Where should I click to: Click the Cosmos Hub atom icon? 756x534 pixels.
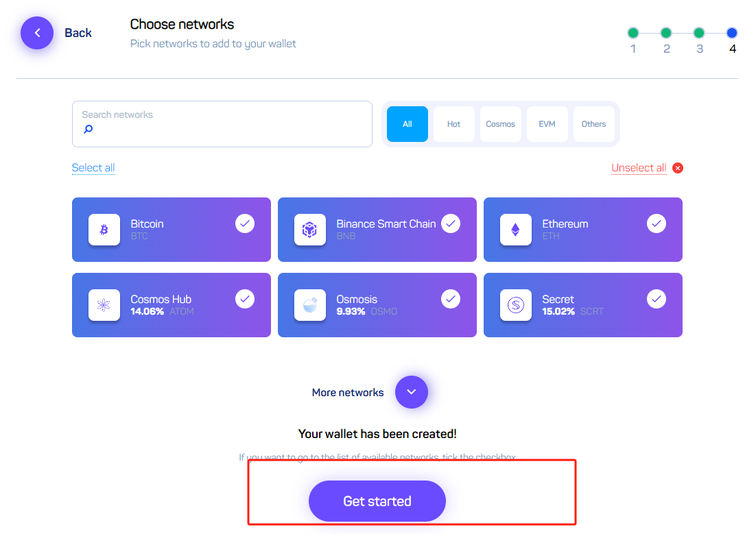[x=104, y=304]
